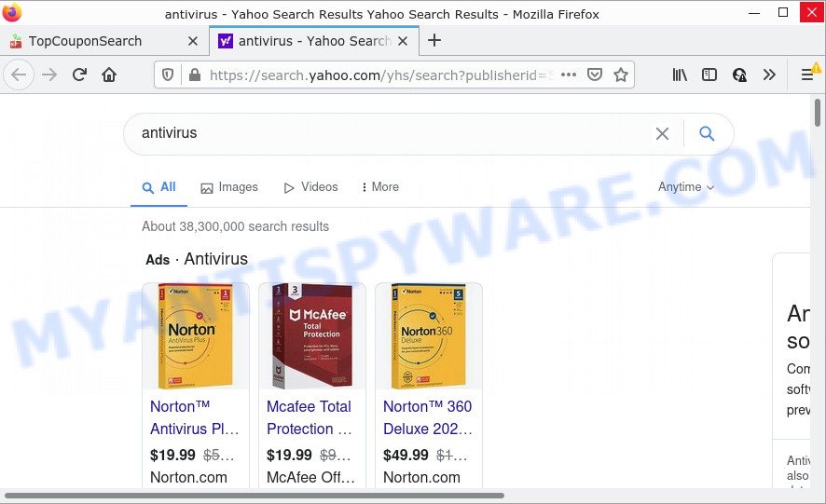Show tracking protection shield info

pos(168,75)
